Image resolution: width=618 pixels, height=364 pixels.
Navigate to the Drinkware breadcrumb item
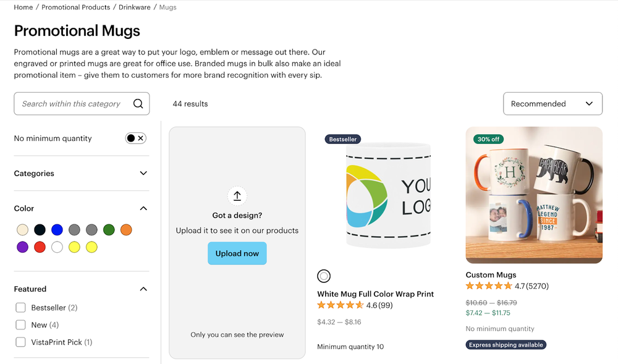pos(134,7)
